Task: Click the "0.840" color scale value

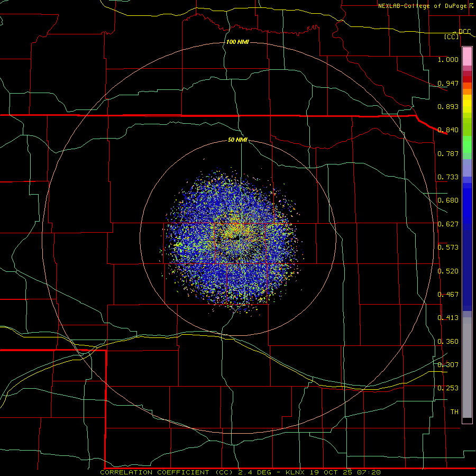Action: coord(448,130)
